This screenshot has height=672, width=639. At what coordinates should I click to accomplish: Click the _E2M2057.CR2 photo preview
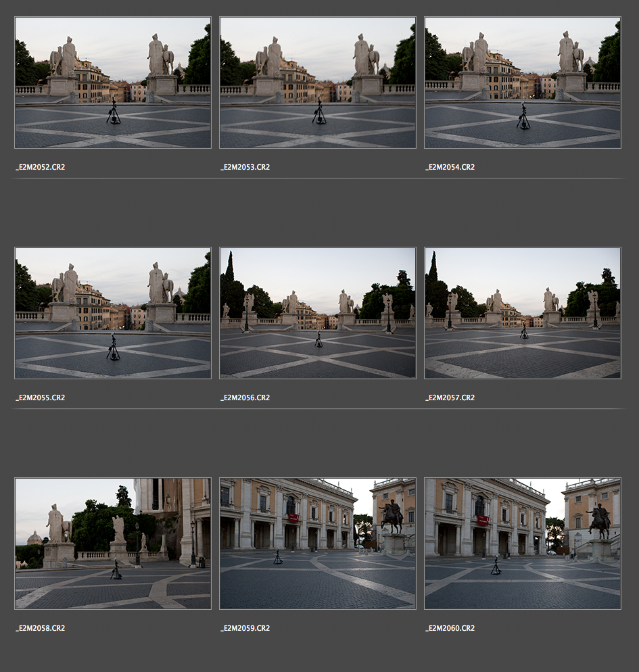[x=522, y=313]
